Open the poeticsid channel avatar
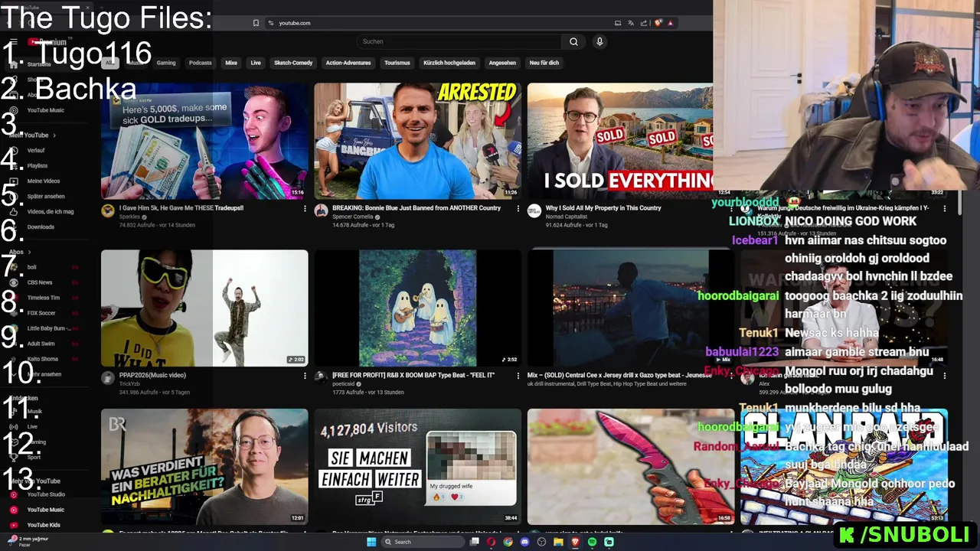This screenshot has width=980, height=551. [x=321, y=378]
